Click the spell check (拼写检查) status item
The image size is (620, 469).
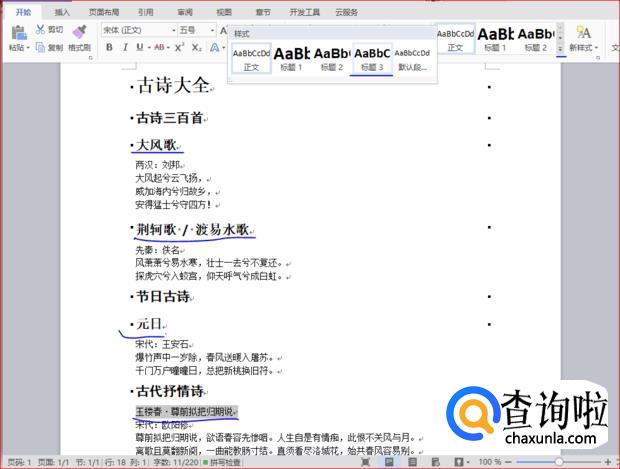(221, 462)
